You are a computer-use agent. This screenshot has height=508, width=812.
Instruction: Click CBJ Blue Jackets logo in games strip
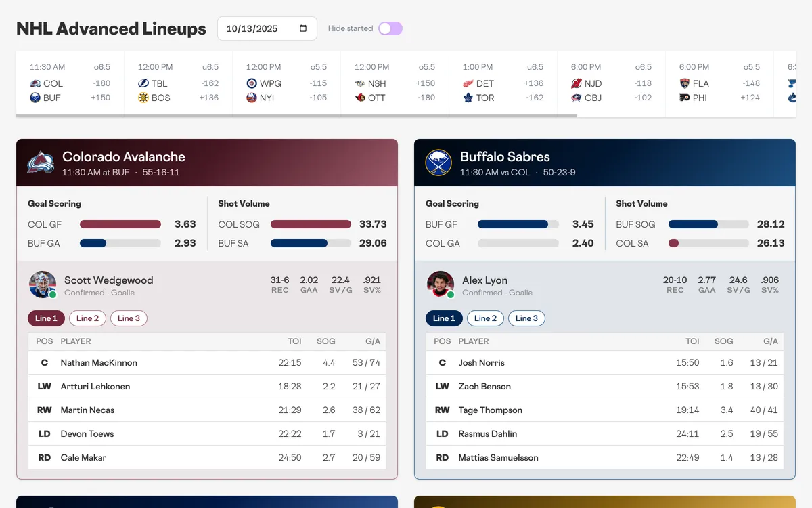577,98
